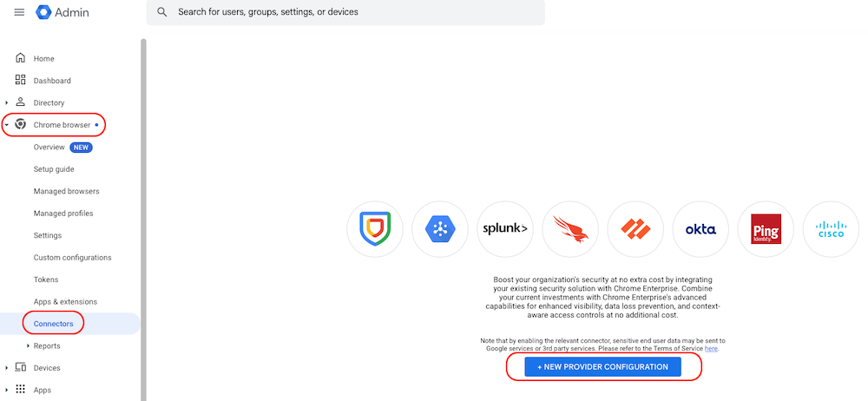Image resolution: width=868 pixels, height=401 pixels.
Task: Click the search magnifier icon
Action: point(162,12)
